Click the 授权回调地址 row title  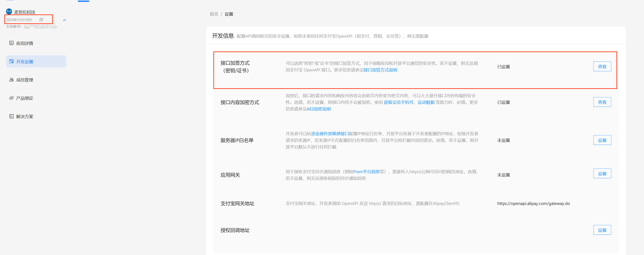point(235,230)
